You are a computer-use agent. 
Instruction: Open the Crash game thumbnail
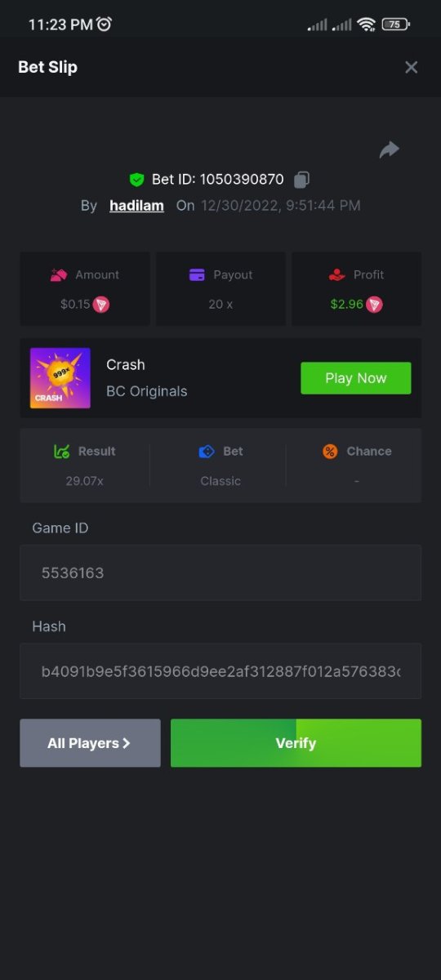(60, 378)
